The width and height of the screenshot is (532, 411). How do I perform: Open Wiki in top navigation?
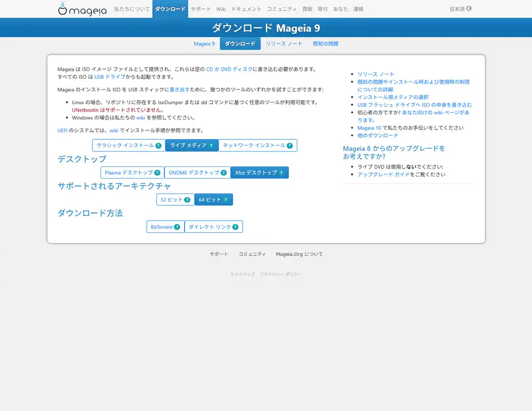click(x=221, y=9)
